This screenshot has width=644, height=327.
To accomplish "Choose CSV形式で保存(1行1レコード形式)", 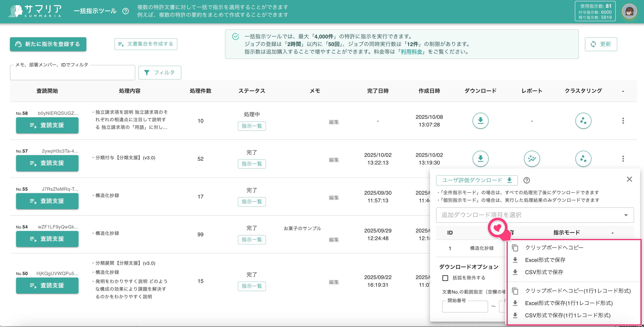I will [x=573, y=315].
